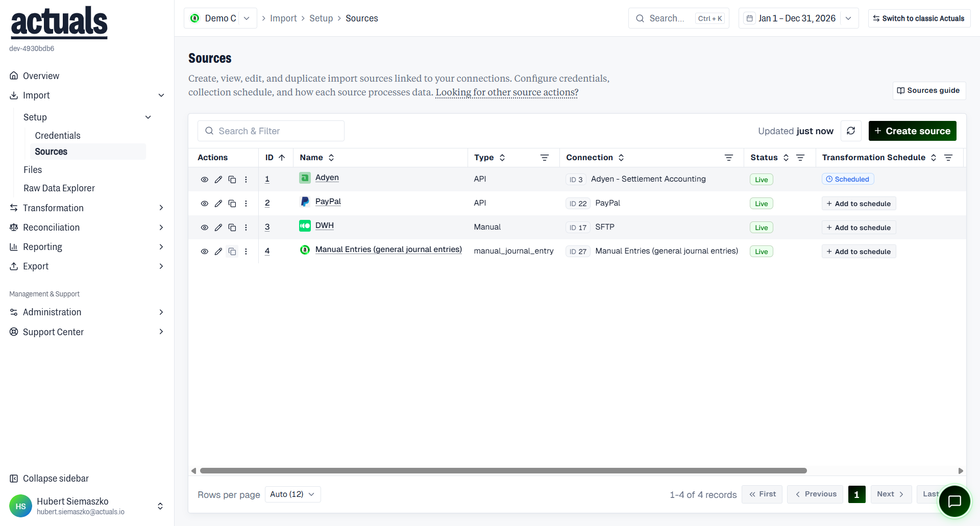The height and width of the screenshot is (526, 980).
Task: Add PayPal source to schedule
Action: tap(859, 204)
